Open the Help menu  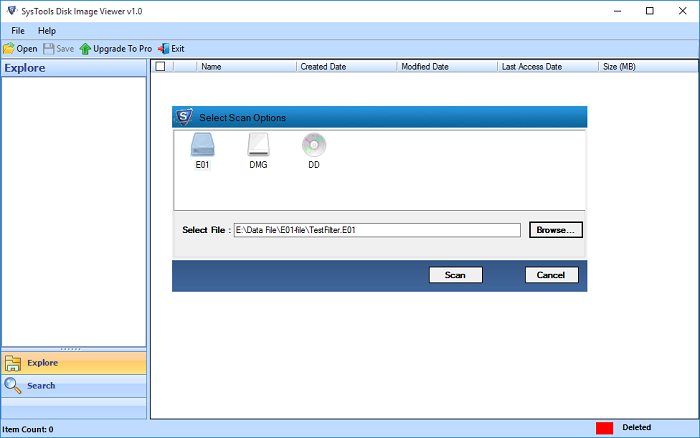click(46, 31)
